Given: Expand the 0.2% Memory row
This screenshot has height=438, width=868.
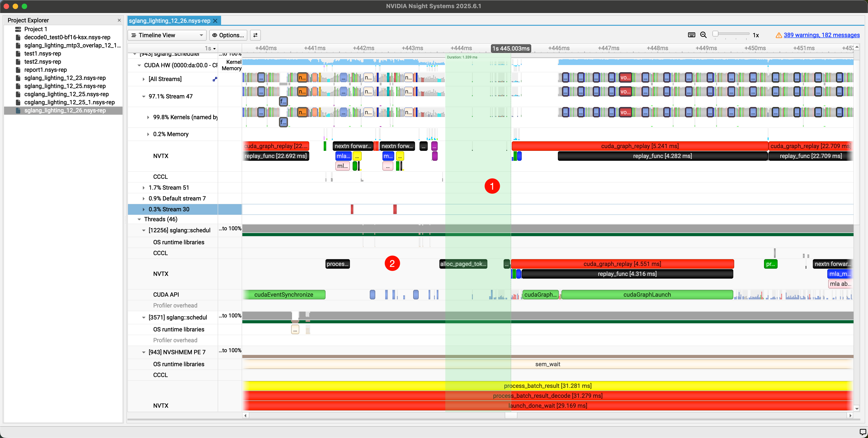Looking at the screenshot, I should click(148, 134).
